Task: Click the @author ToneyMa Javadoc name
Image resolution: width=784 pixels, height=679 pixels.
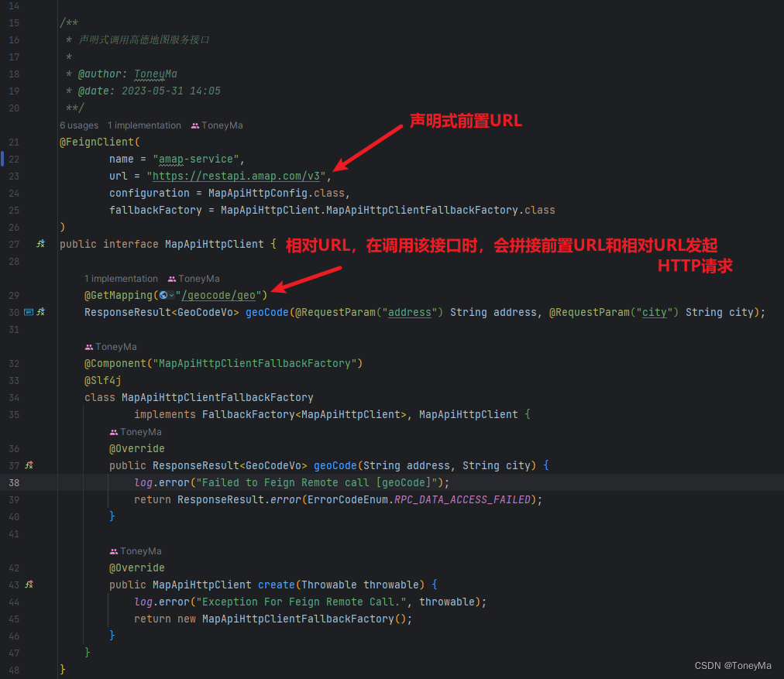Action: click(x=156, y=74)
